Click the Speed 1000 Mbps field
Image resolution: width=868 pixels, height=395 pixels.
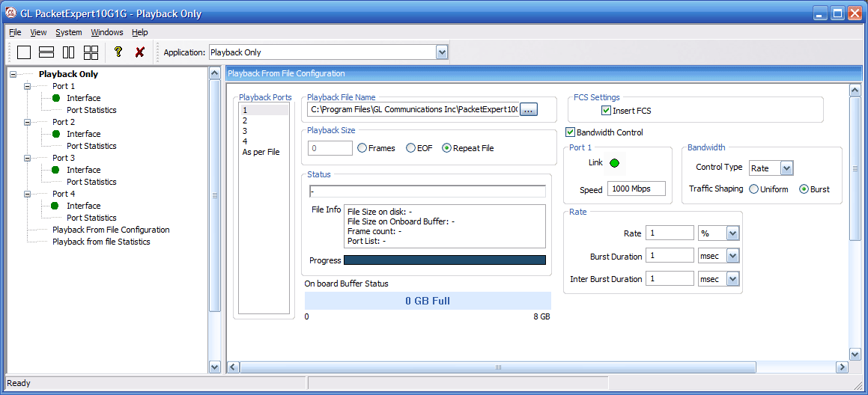[637, 189]
